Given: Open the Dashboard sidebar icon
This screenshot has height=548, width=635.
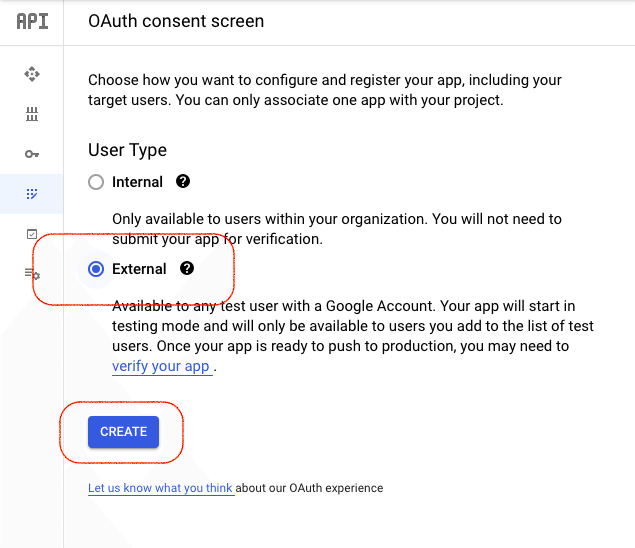Looking at the screenshot, I should click(32, 73).
